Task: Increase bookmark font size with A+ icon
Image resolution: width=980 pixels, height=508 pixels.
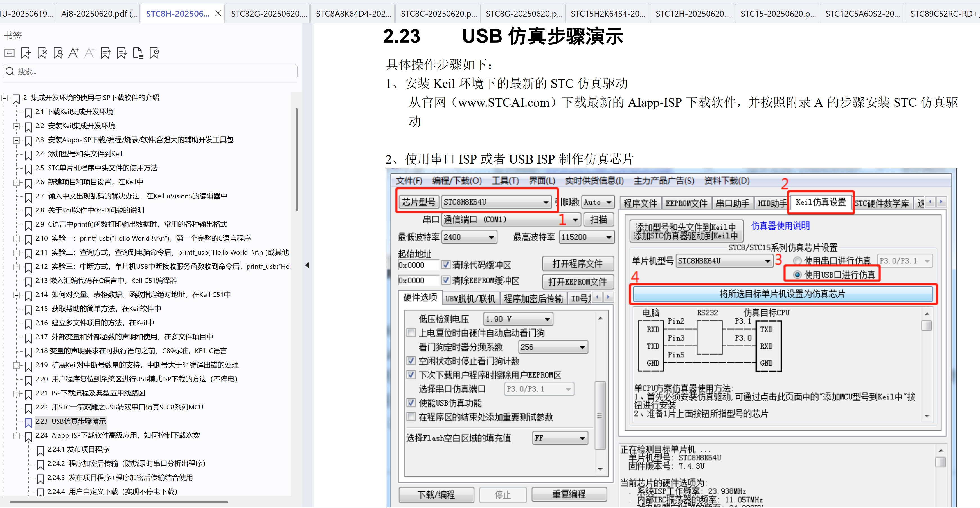Action: (74, 53)
